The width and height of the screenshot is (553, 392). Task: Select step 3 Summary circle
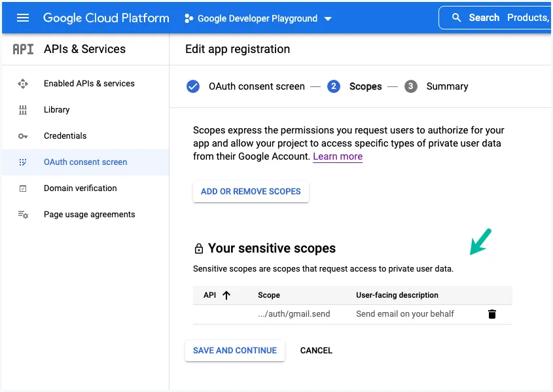pyautogui.click(x=410, y=86)
